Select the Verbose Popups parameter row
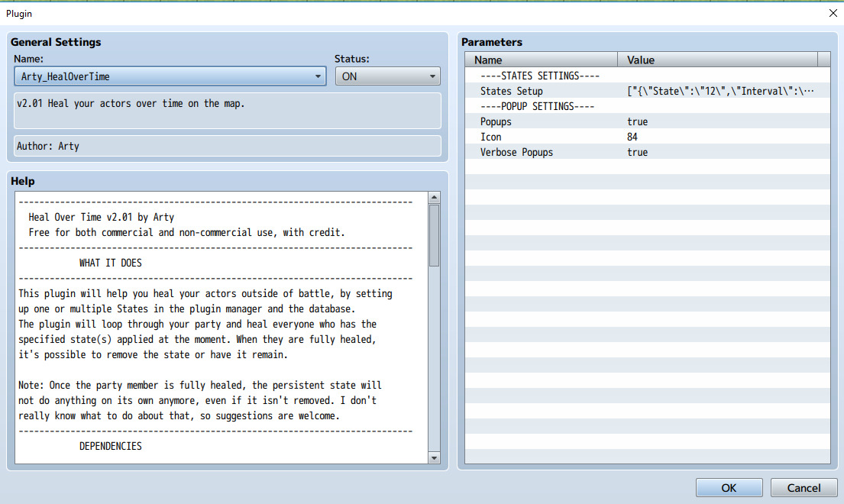The width and height of the screenshot is (844, 504). pyautogui.click(x=516, y=152)
